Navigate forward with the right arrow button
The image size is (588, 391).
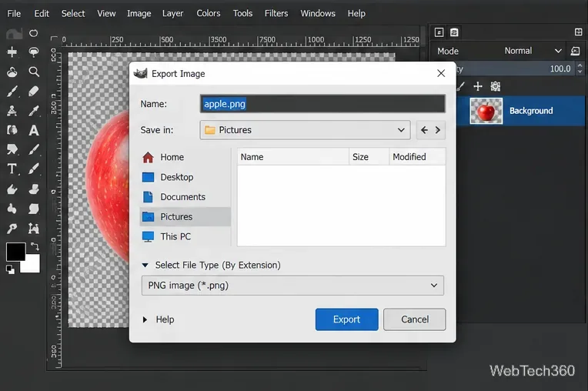click(438, 130)
